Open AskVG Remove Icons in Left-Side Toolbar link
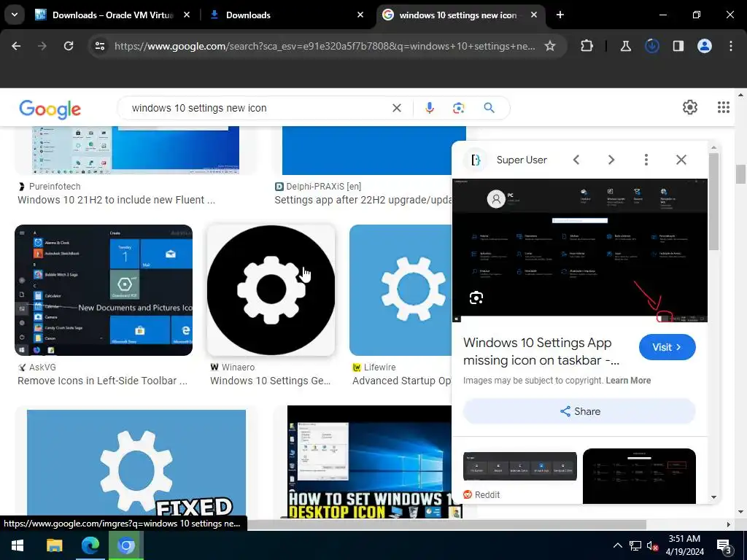Viewport: 747px width, 560px height. tap(102, 381)
